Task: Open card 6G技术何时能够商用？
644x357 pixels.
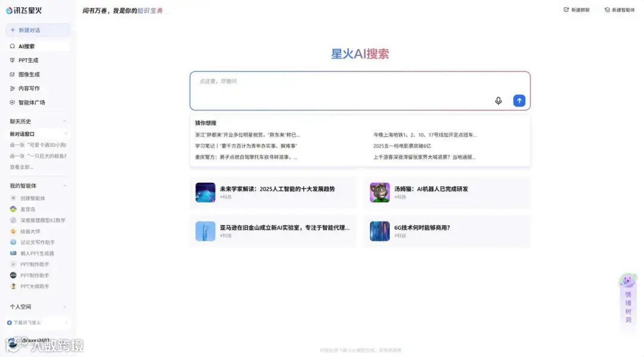Action: point(447,231)
